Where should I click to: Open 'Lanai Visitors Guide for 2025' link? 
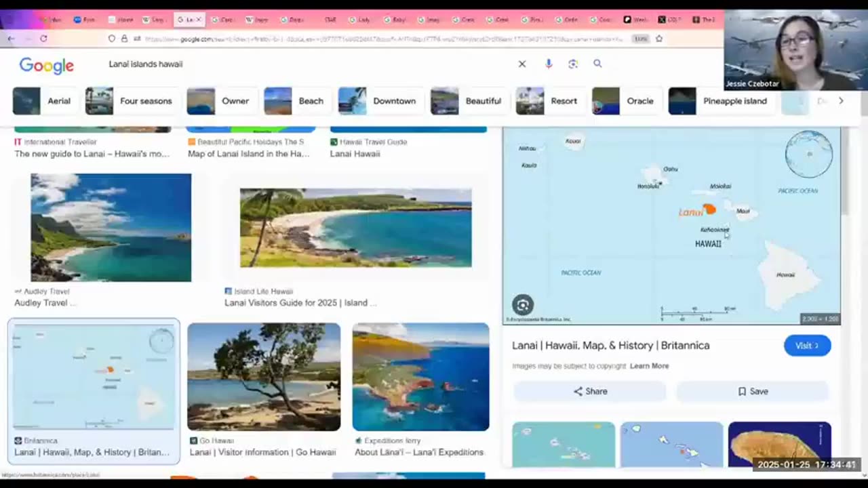coord(300,303)
